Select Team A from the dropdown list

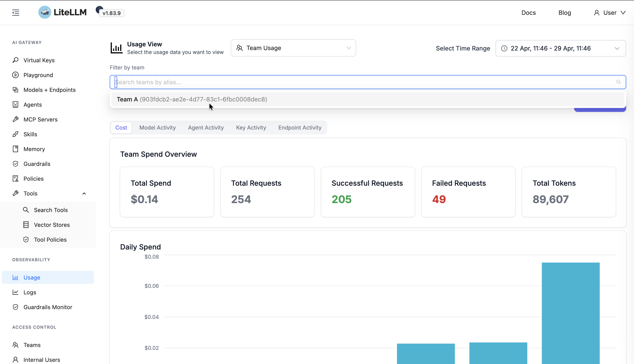[192, 99]
